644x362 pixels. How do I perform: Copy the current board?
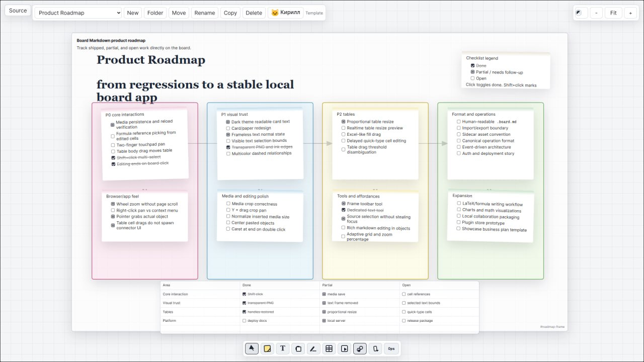230,13
